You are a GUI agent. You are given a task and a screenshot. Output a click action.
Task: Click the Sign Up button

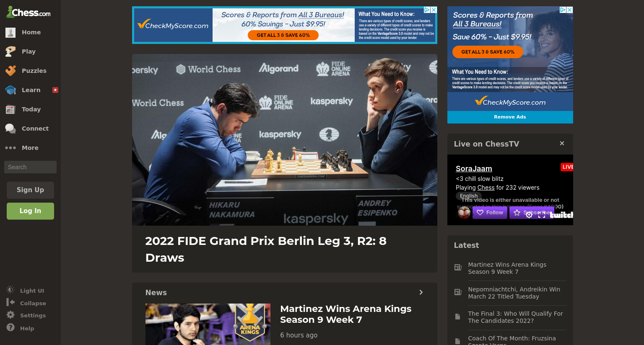30,190
